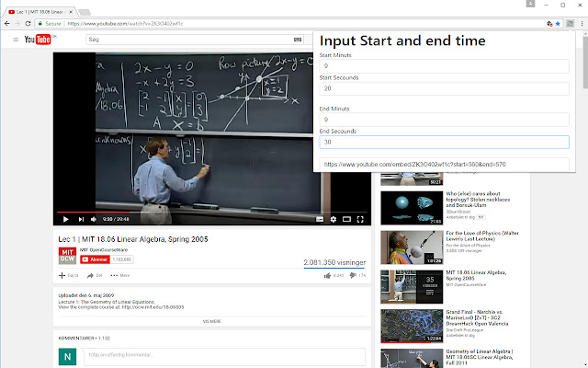Open a new tab with the new-tab button
Viewport: 588px width, 368px height.
85,12
